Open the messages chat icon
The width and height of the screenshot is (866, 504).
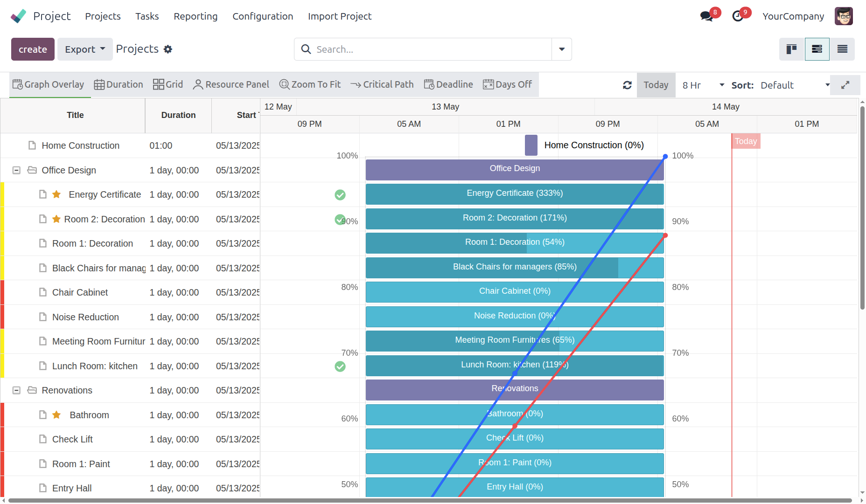706,16
